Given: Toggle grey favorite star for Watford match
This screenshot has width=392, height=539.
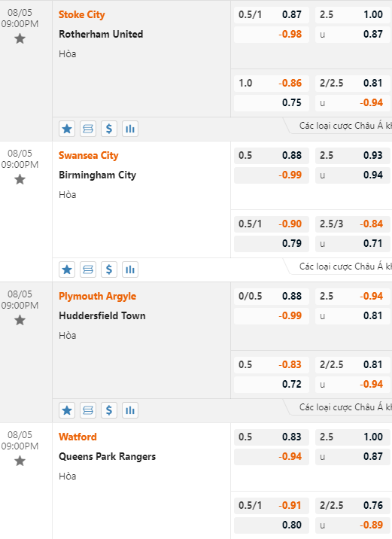Looking at the screenshot, I should (20, 461).
